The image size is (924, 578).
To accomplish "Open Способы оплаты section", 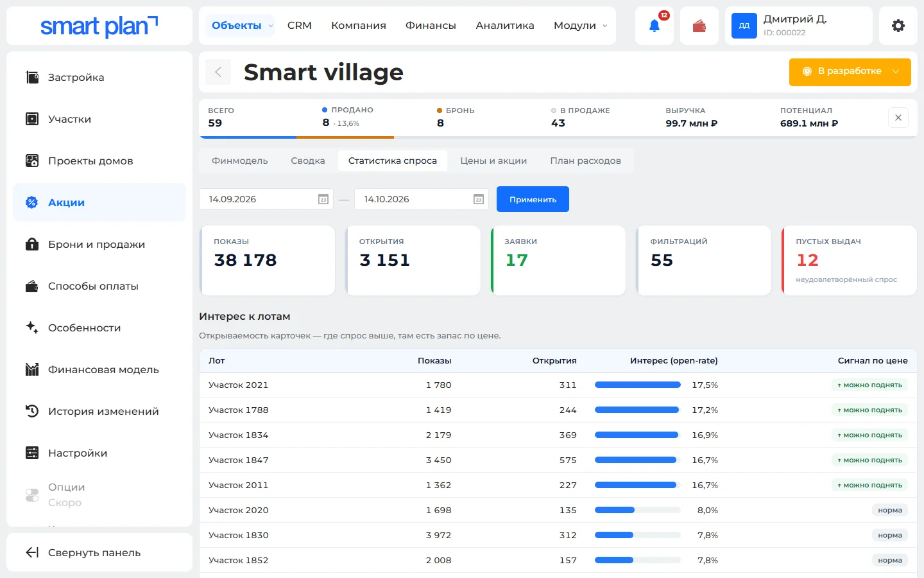I will point(99,286).
